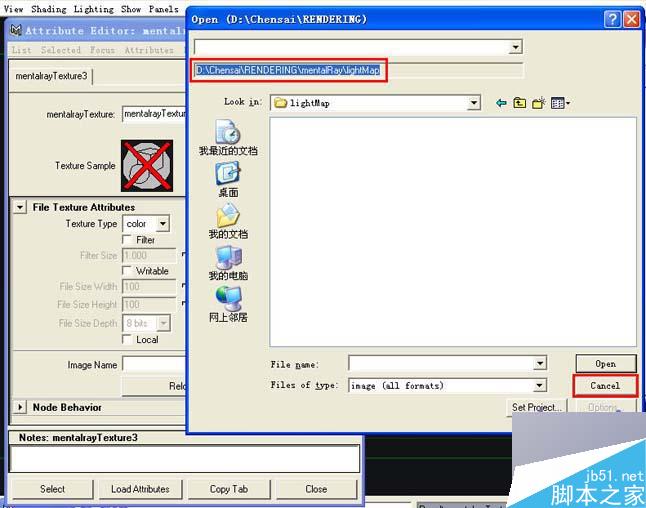Open the Show menu

[x=131, y=9]
